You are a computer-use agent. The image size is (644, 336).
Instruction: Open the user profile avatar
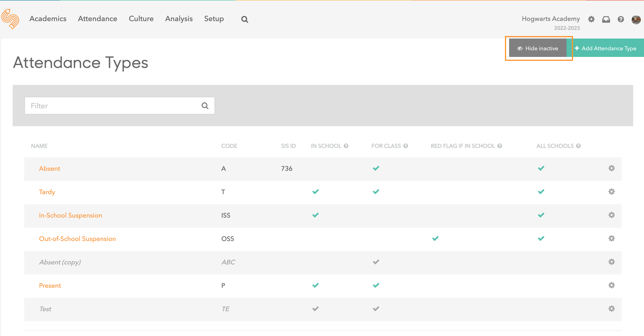636,20
